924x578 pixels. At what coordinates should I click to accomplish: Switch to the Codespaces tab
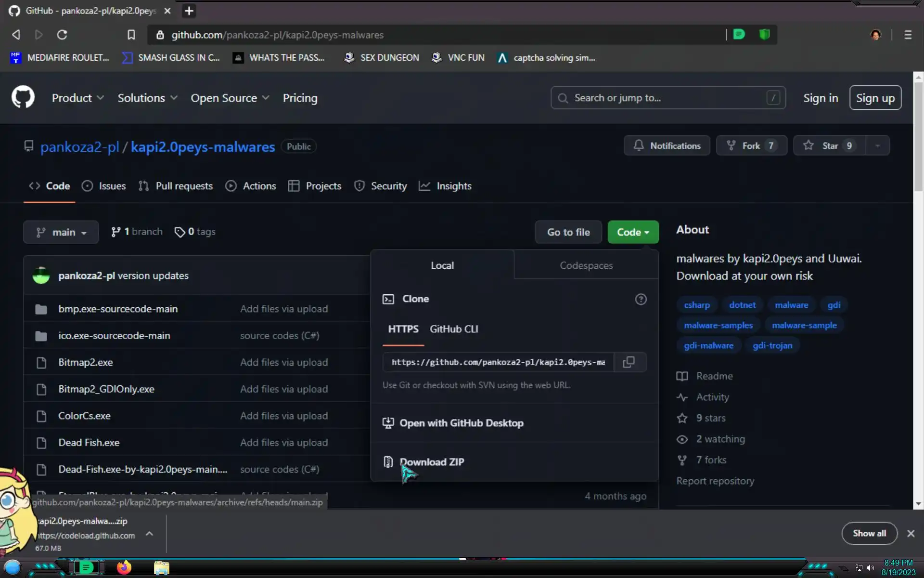586,265
